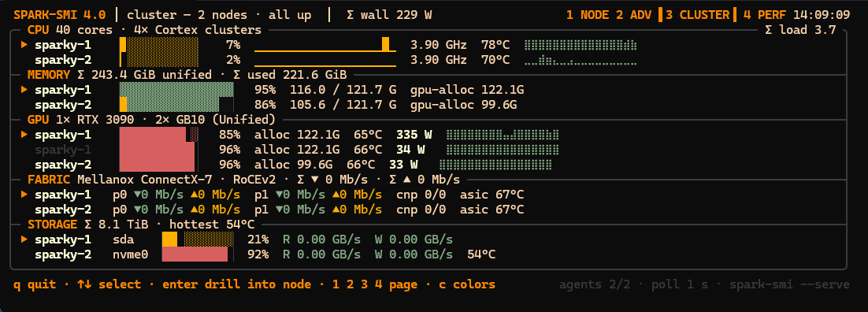The image size is (868, 312).
Task: Click sparky-2 memory bar at 86%
Action: tap(176, 105)
